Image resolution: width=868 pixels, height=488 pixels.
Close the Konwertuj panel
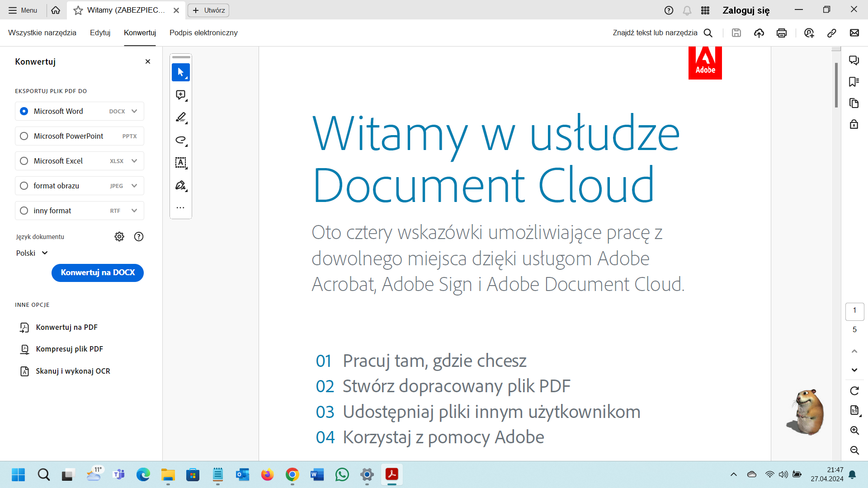(x=148, y=61)
